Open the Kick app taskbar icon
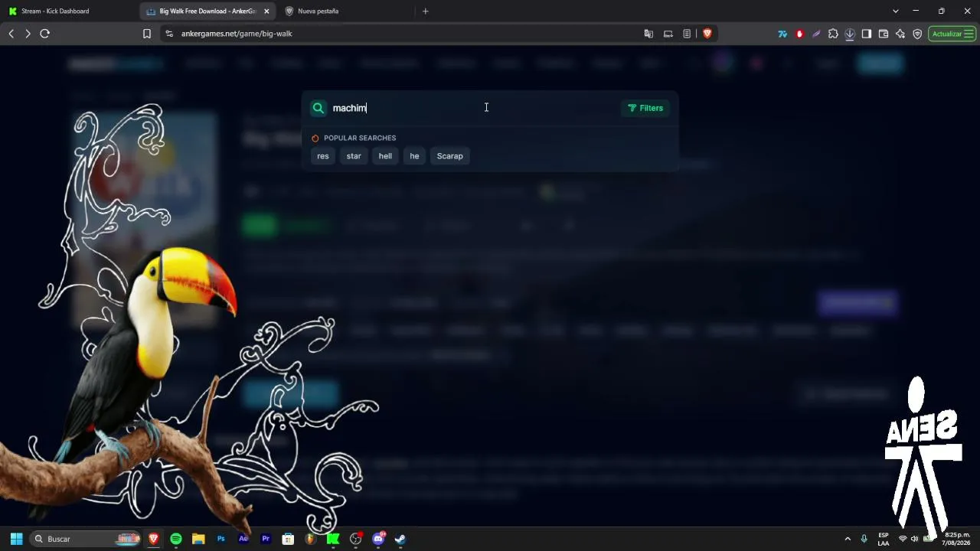Image resolution: width=980 pixels, height=551 pixels. (x=333, y=539)
